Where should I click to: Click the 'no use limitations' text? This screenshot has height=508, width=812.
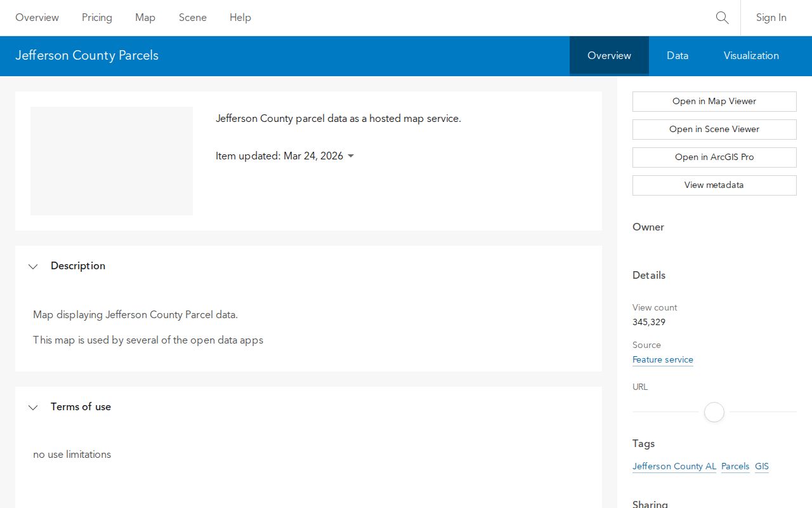[x=72, y=455]
